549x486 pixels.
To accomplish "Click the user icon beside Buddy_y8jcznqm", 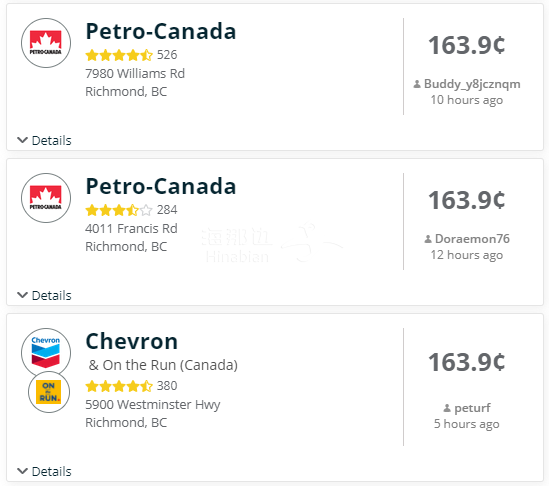I will click(x=417, y=84).
